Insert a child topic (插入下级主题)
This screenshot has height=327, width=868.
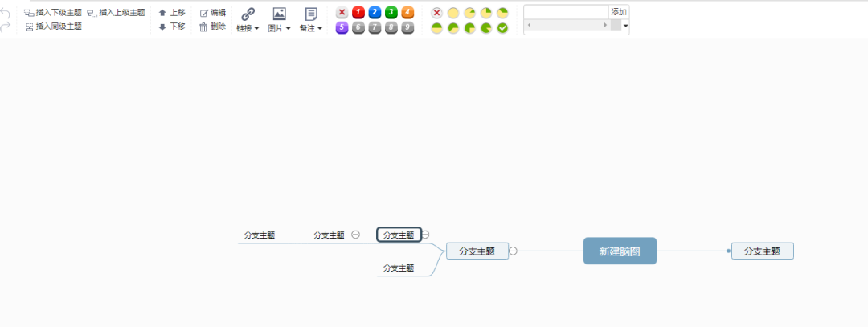[53, 12]
